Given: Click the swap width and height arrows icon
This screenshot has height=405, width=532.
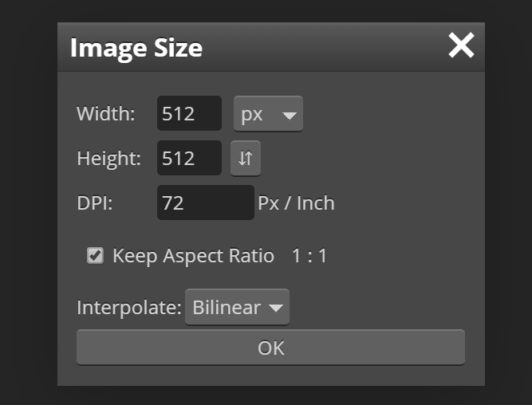Looking at the screenshot, I should pyautogui.click(x=246, y=158).
